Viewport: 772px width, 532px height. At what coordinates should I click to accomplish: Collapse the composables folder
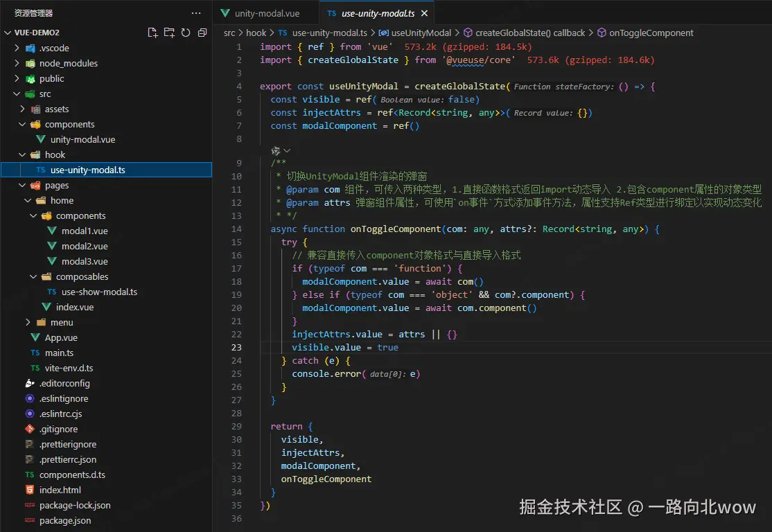point(33,276)
